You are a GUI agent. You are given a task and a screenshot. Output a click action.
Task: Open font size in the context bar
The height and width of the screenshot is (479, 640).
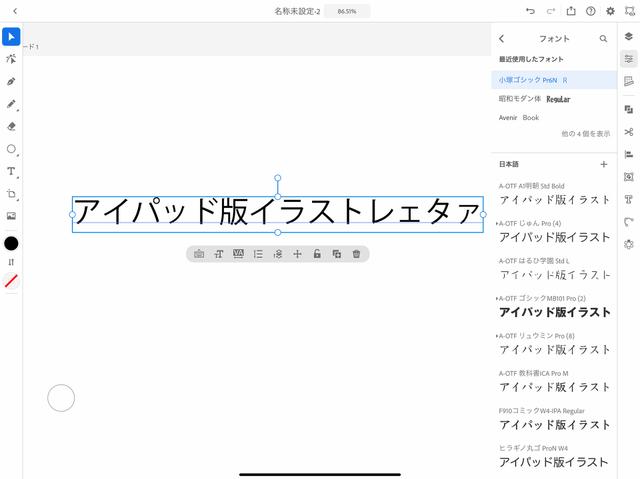pyautogui.click(x=219, y=254)
